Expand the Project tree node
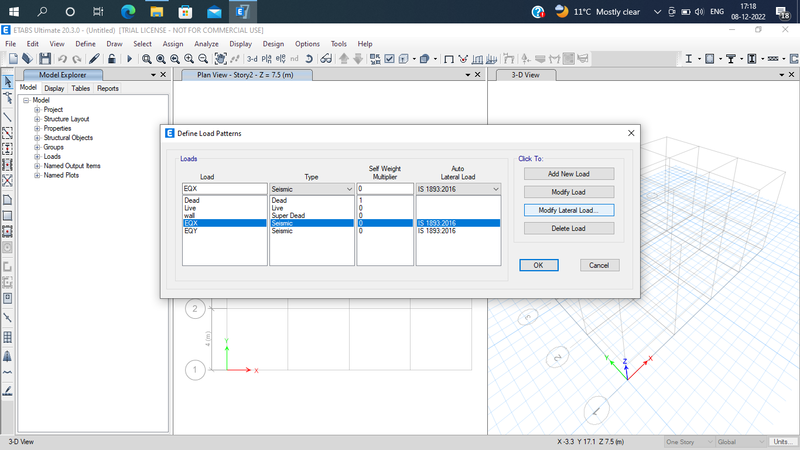800x450 pixels. (x=37, y=110)
